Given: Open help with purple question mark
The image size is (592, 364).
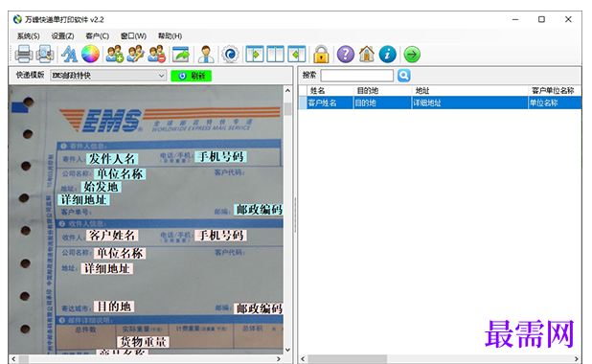Looking at the screenshot, I should 346,54.
